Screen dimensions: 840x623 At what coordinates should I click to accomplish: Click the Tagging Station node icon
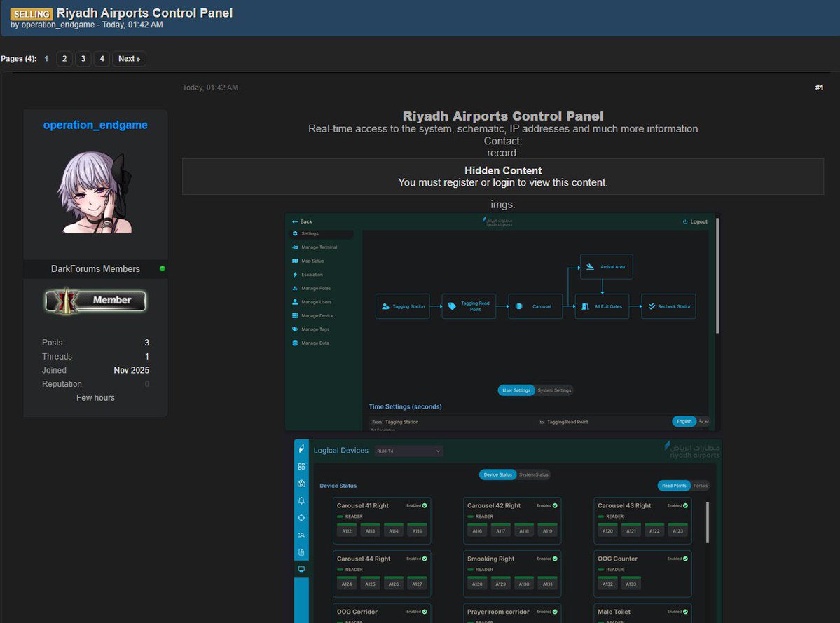coord(386,306)
